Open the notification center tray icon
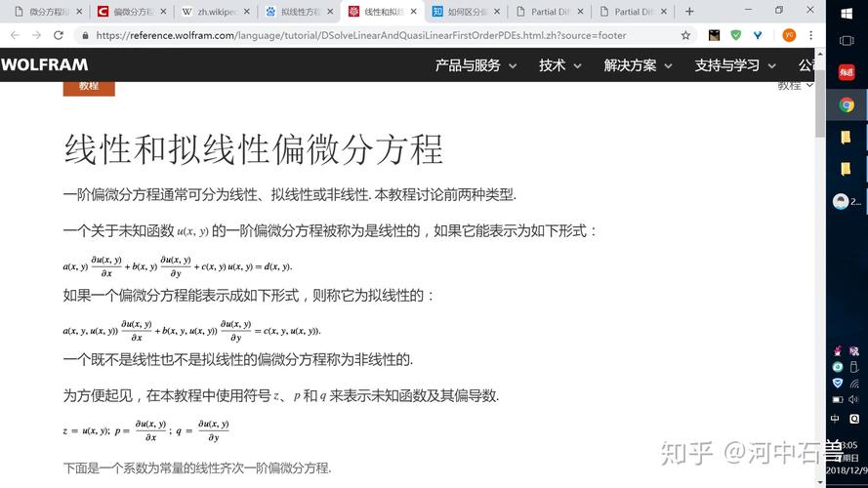The image size is (868, 488). pyautogui.click(x=854, y=419)
